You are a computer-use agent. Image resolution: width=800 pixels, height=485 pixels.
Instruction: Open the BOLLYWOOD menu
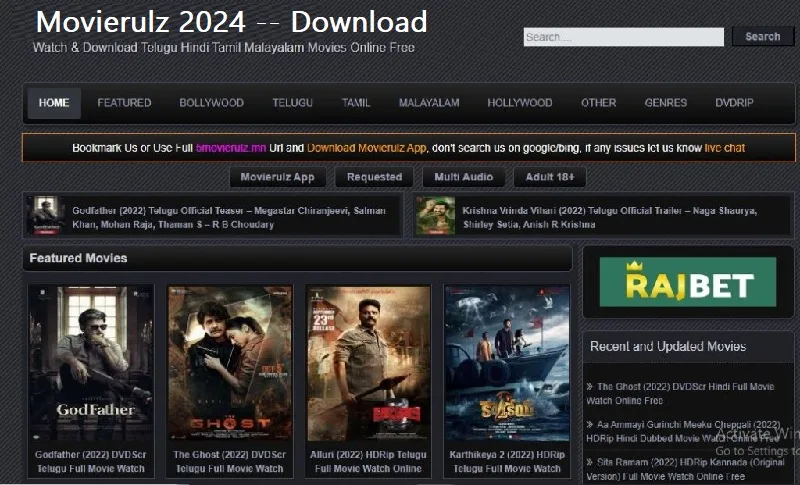[211, 103]
